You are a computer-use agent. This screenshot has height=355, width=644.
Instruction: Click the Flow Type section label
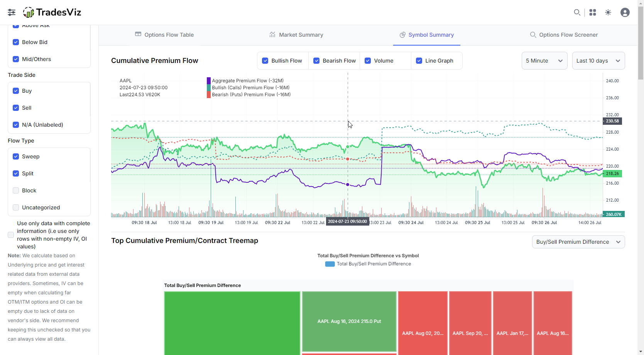(21, 141)
